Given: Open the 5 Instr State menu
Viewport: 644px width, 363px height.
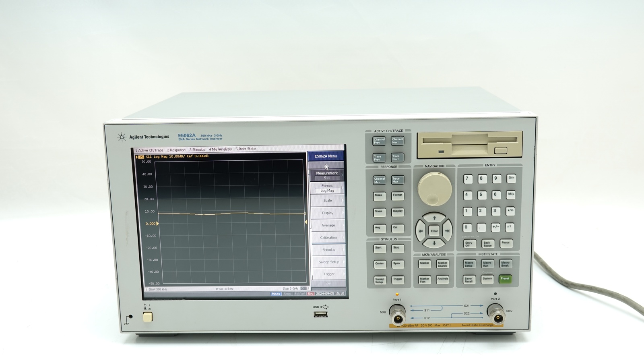Looking at the screenshot, I should pyautogui.click(x=246, y=148).
